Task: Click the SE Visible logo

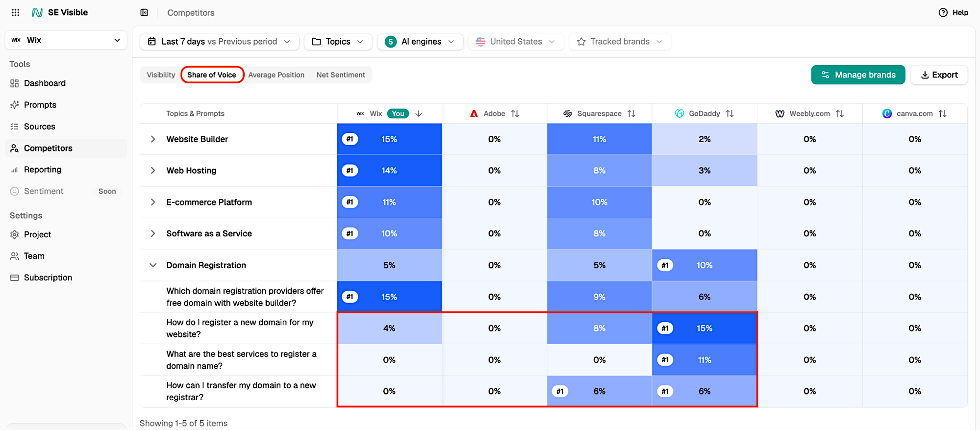Action: pyautogui.click(x=60, y=12)
